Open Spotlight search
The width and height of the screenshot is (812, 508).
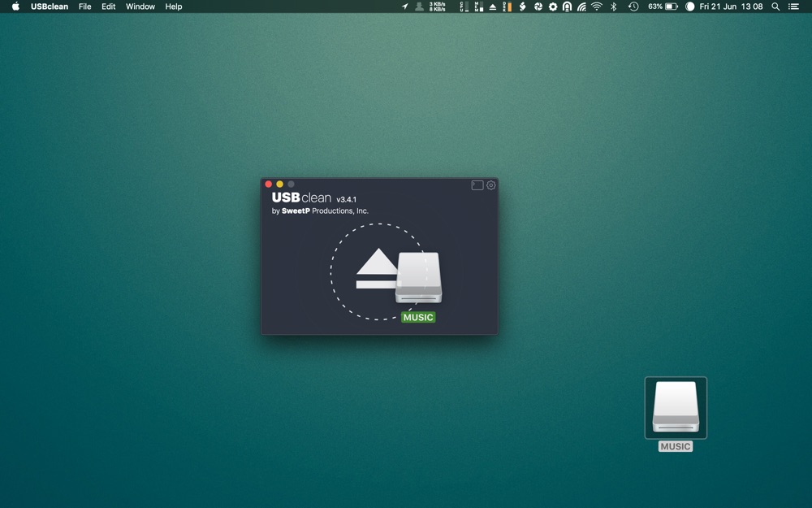click(x=775, y=7)
